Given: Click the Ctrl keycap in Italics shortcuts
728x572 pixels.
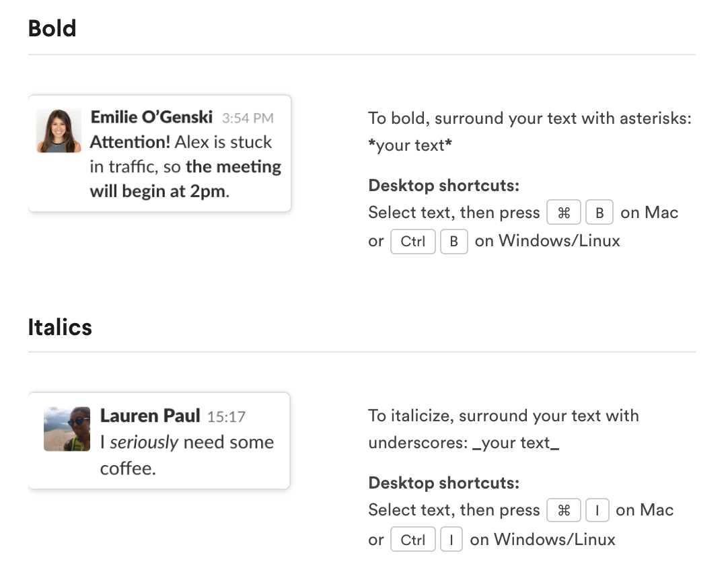Looking at the screenshot, I should coord(412,539).
